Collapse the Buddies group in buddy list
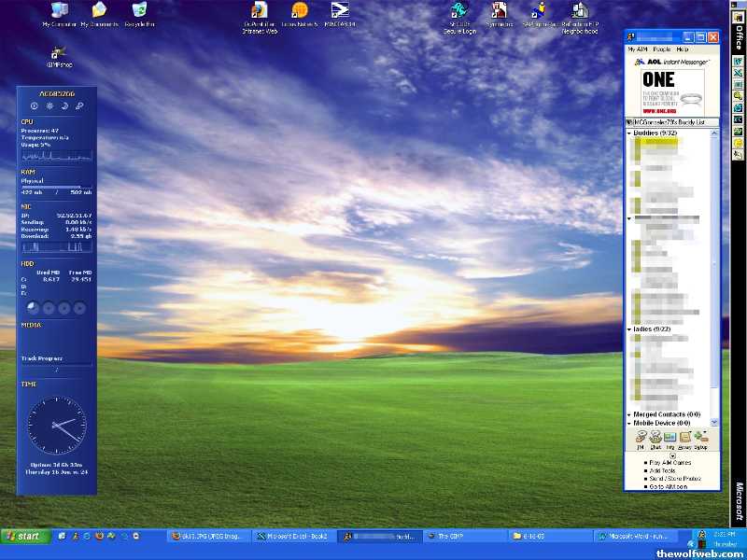This screenshot has height=560, width=747. (x=629, y=133)
